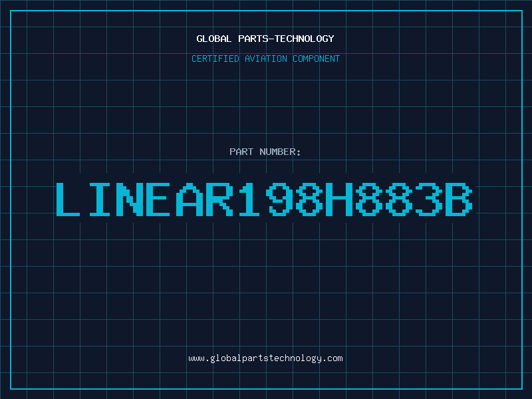Click the GLOBAL PARTS-TECHNOLOGY heading
Screen dimensions: 532x399
click(x=265, y=39)
